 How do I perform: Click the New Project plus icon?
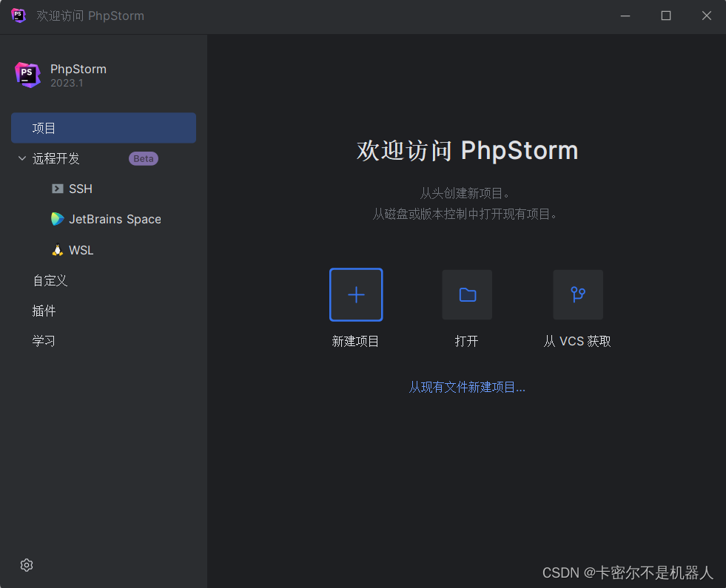point(356,294)
